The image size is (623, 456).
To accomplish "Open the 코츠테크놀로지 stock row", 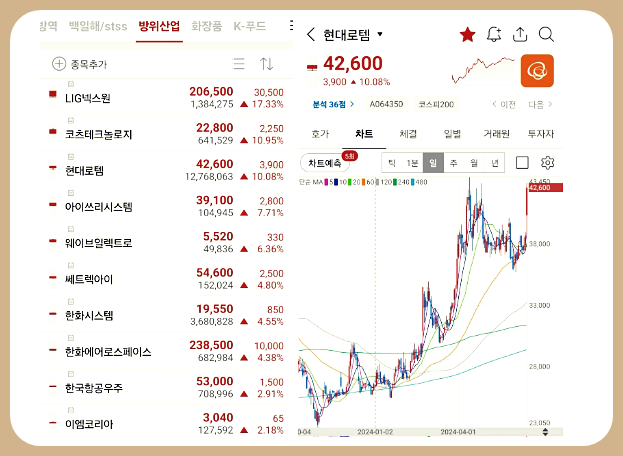I will (166, 133).
